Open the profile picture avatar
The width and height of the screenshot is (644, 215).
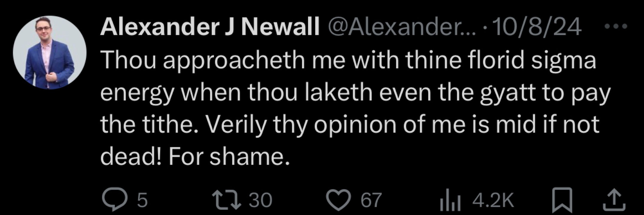tap(50, 53)
